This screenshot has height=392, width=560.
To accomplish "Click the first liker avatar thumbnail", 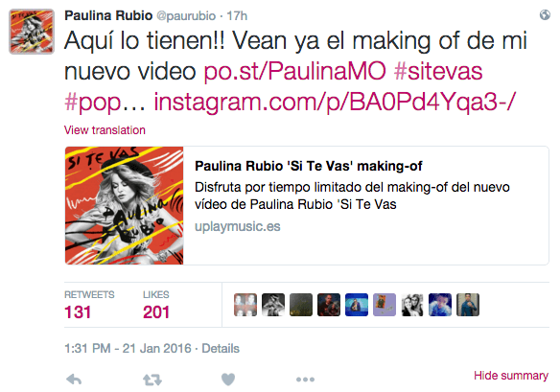I will pos(245,305).
